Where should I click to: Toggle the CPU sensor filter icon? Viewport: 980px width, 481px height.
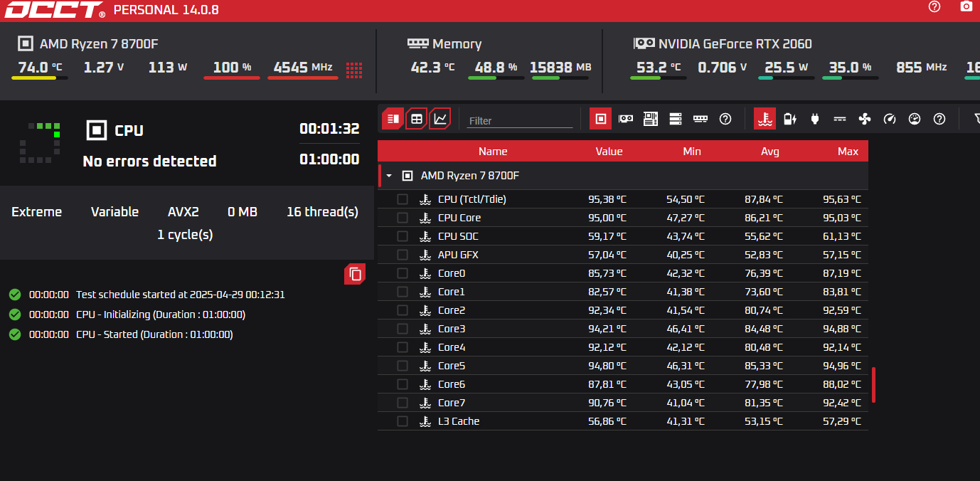[x=600, y=119]
